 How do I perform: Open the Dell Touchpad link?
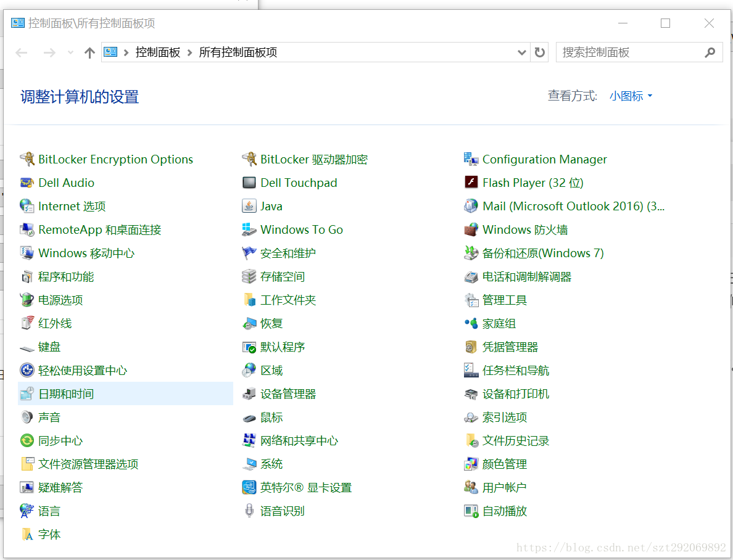point(299,183)
